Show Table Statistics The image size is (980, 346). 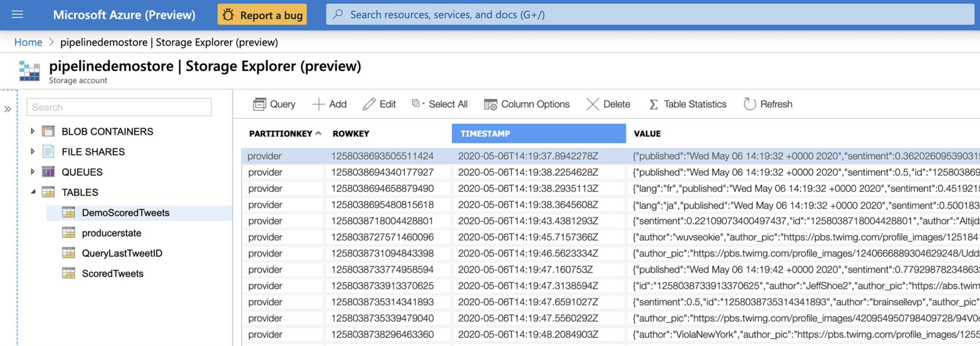[x=687, y=104]
